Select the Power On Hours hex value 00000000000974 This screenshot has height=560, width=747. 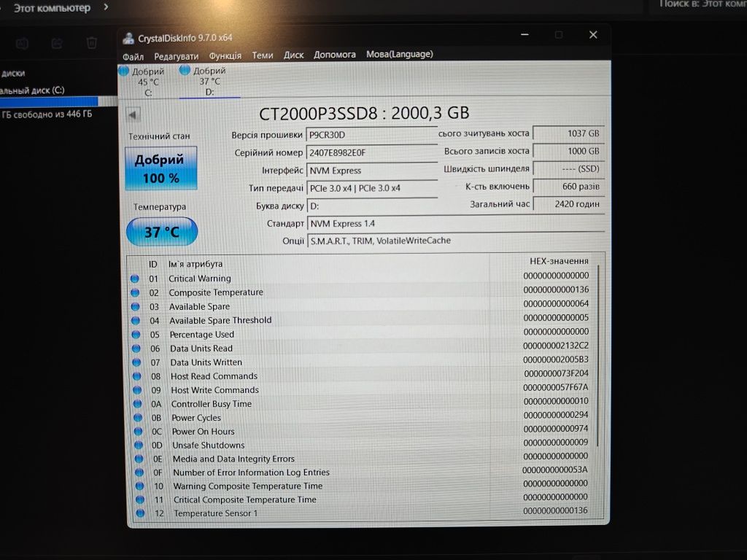point(555,429)
